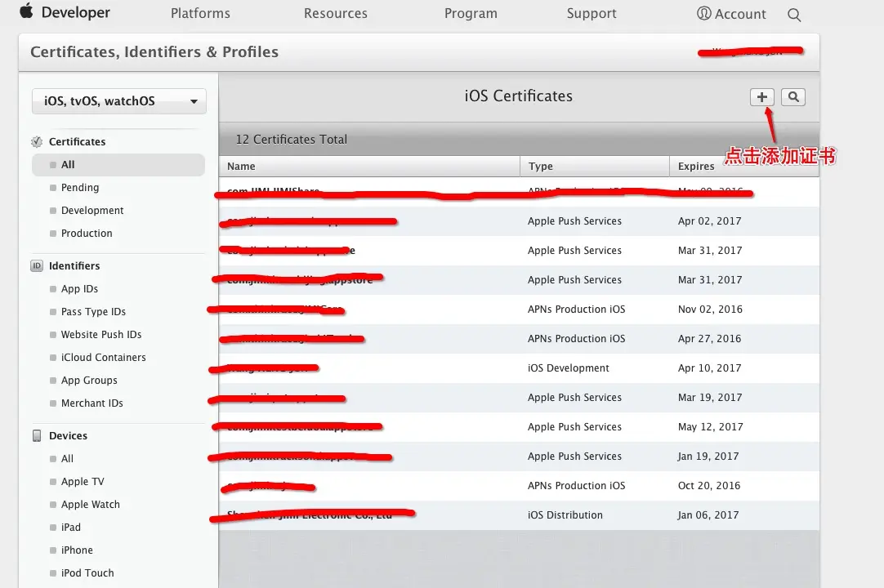884x588 pixels.
Task: Select iPad devices
Action: pos(70,527)
